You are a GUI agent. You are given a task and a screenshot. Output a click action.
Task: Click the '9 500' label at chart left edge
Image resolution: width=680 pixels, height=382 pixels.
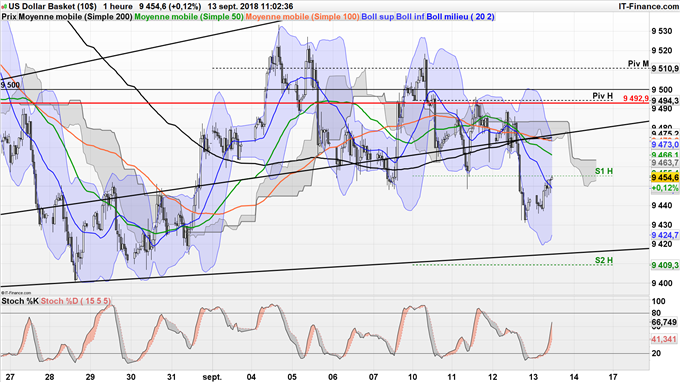10,85
